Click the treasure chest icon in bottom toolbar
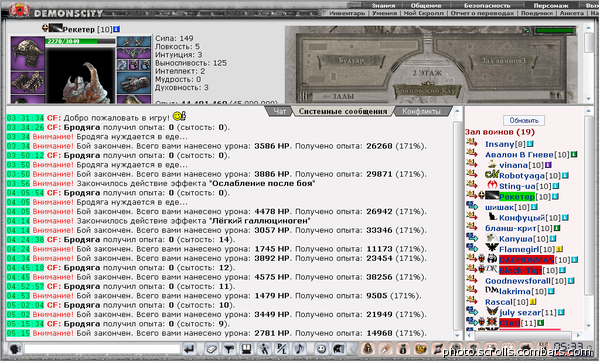The image size is (600, 362). (x=421, y=349)
